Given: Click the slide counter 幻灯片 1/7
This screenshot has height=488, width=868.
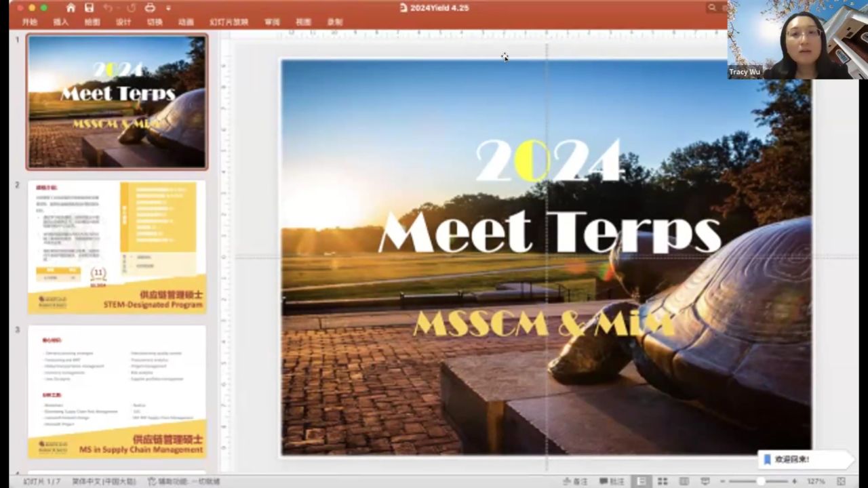Looking at the screenshot, I should (x=42, y=481).
